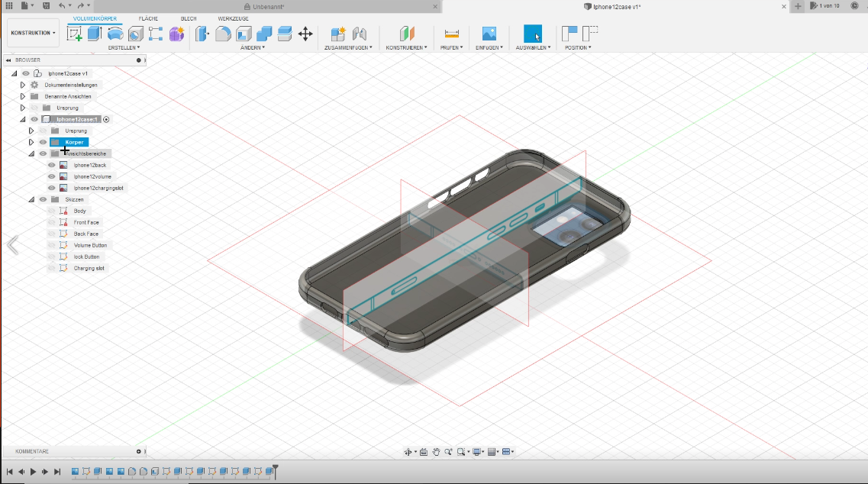Hide the Iphone12chargingslot canvas
Screen dimensions: 868x484
(x=51, y=188)
